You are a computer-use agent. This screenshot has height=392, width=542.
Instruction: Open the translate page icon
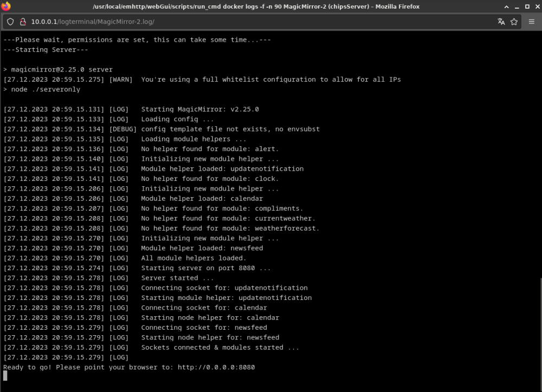tap(501, 22)
